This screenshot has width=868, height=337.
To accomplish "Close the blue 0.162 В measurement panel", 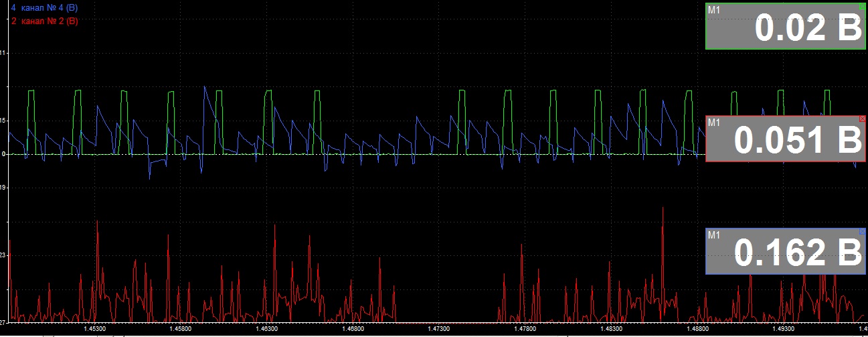I will click(x=862, y=231).
